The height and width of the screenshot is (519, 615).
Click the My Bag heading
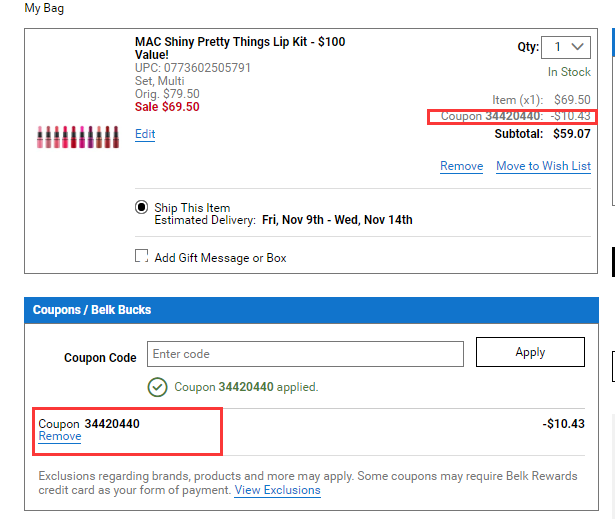(44, 8)
